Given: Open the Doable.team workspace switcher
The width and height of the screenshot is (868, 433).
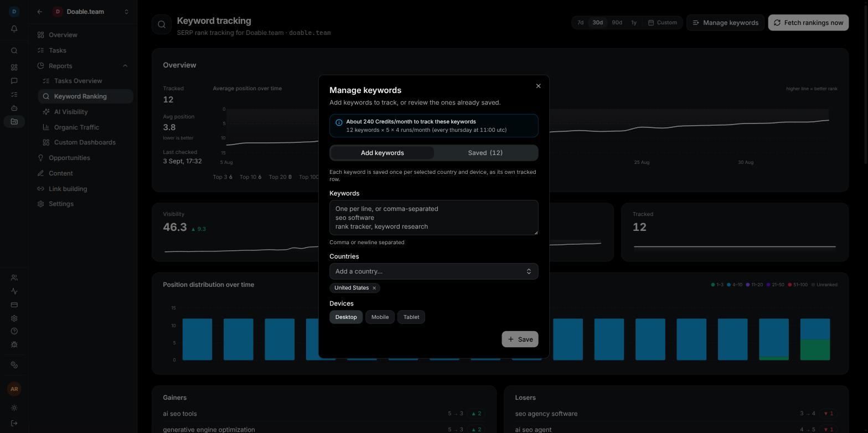Looking at the screenshot, I should tap(91, 12).
